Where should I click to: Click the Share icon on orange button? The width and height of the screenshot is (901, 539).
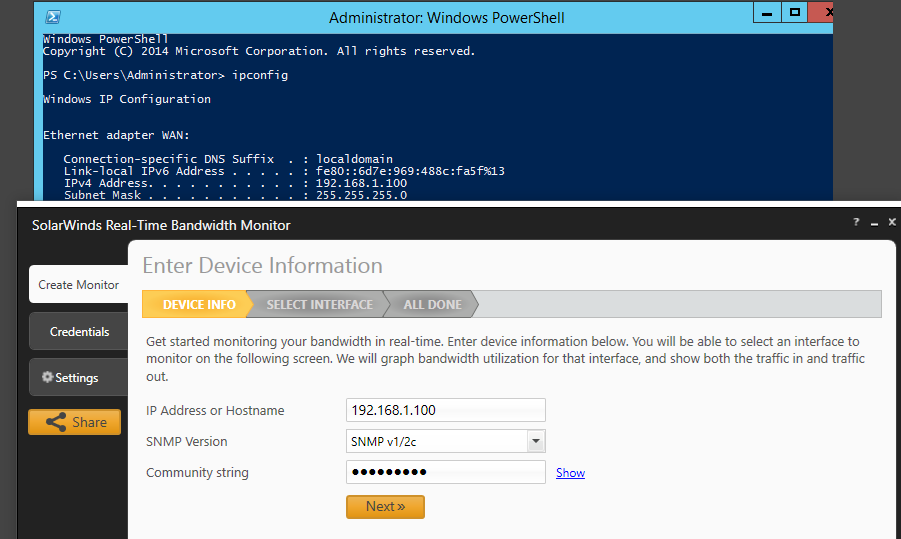click(56, 422)
